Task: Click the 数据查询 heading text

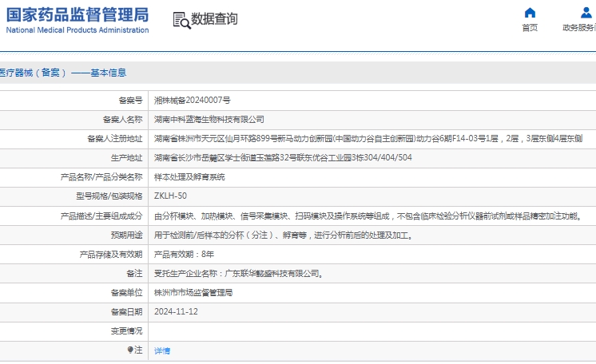Action: 214,18
